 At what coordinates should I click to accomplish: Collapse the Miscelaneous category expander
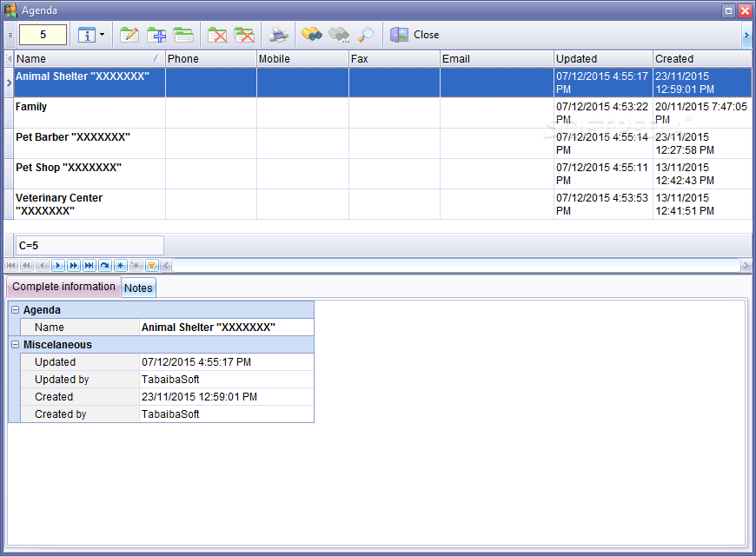(x=15, y=344)
